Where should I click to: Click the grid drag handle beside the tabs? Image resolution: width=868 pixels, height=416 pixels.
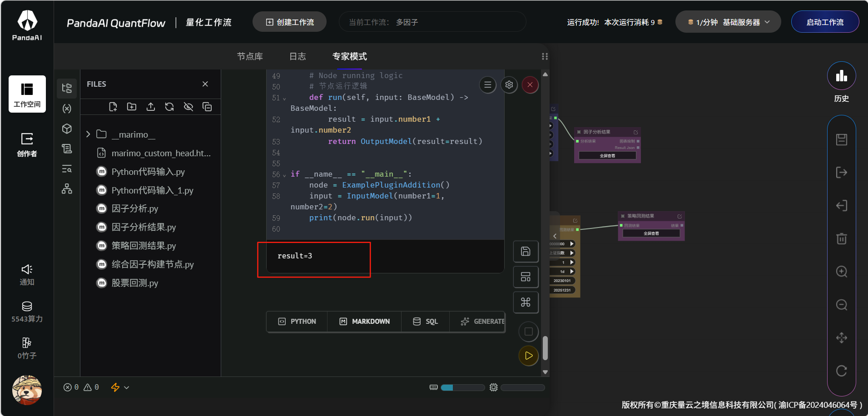click(x=545, y=56)
